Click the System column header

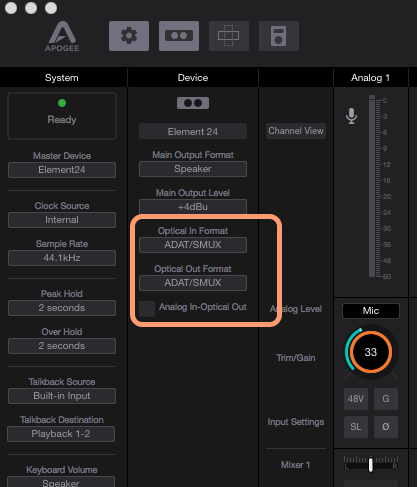[62, 78]
